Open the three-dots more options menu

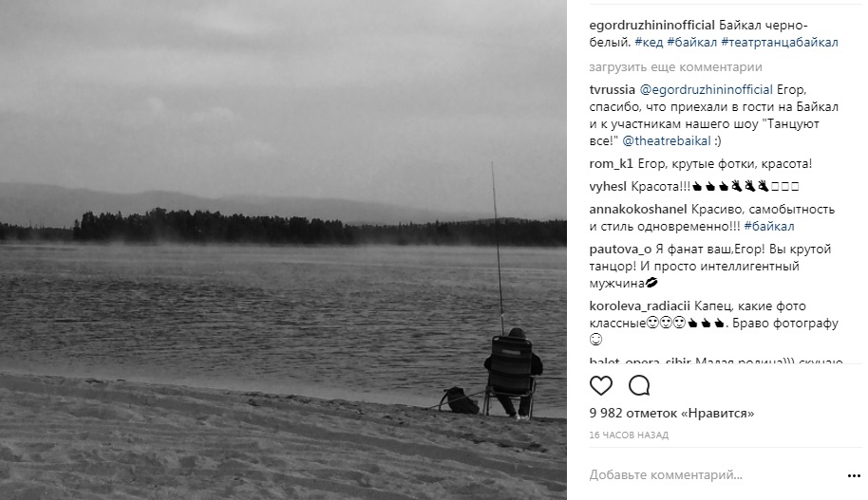coord(854,475)
